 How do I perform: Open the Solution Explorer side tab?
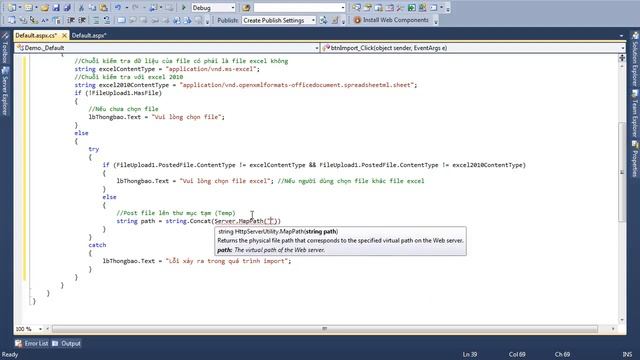[x=635, y=59]
